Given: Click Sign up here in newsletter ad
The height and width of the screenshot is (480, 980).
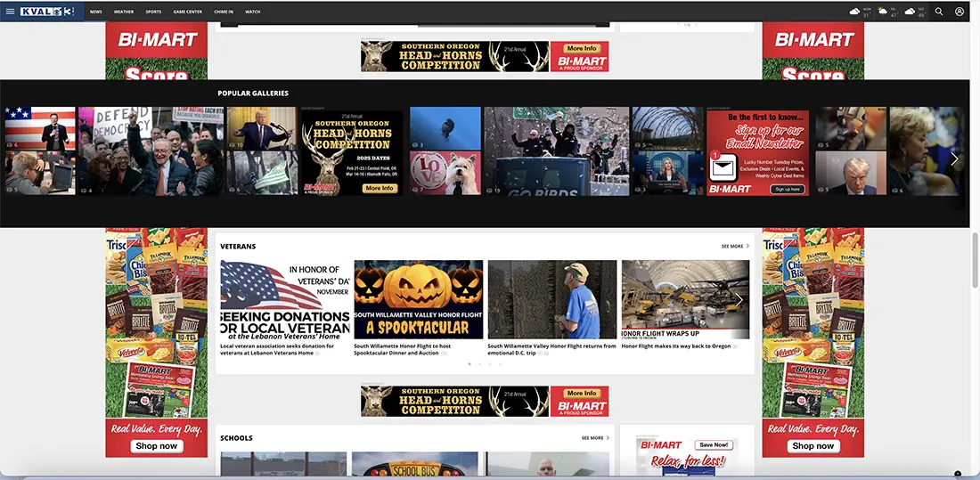Looking at the screenshot, I should click(x=787, y=189).
